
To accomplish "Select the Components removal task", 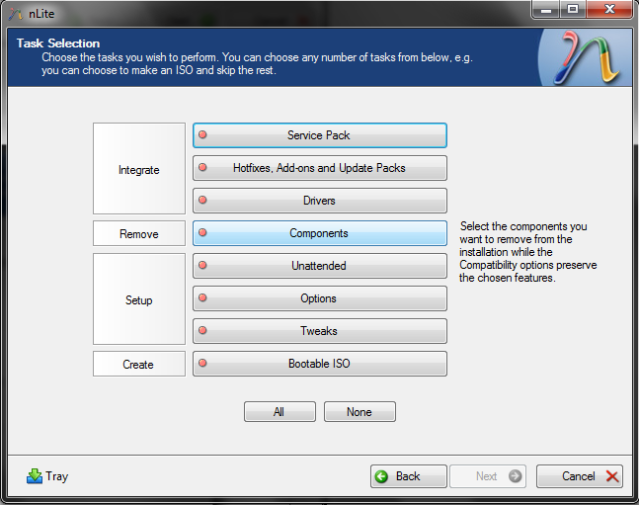I will point(320,233).
